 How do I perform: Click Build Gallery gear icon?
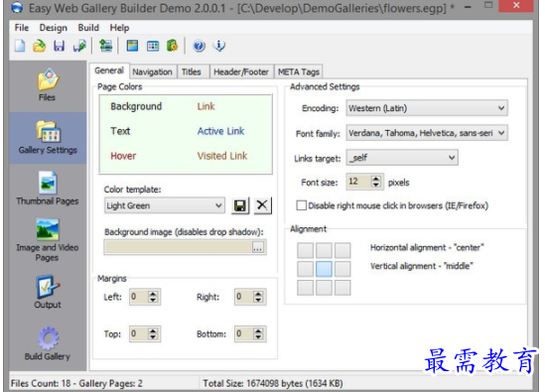[48, 338]
